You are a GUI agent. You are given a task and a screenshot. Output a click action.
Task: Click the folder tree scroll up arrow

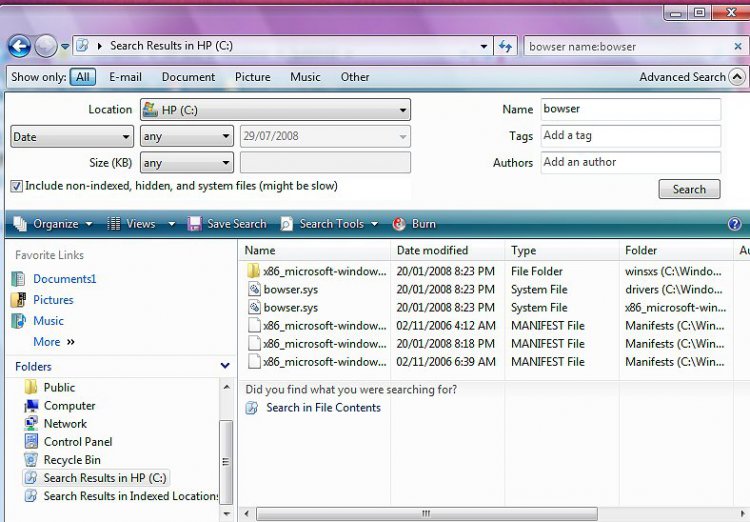click(226, 387)
